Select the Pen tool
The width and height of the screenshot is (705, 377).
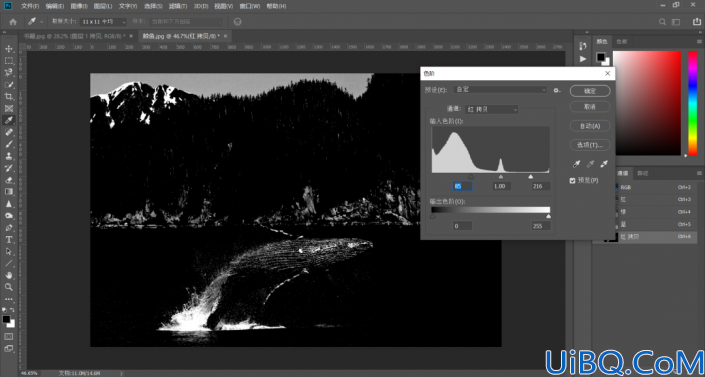point(9,228)
